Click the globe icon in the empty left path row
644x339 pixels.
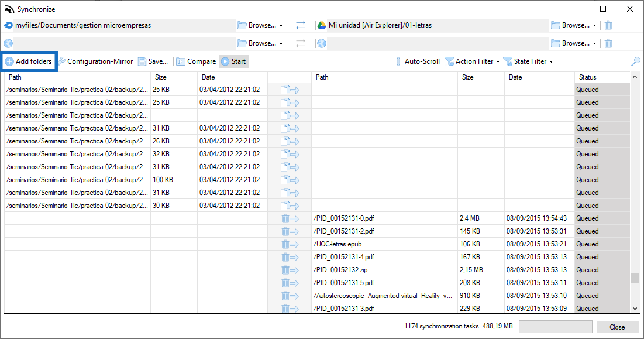pyautogui.click(x=8, y=43)
